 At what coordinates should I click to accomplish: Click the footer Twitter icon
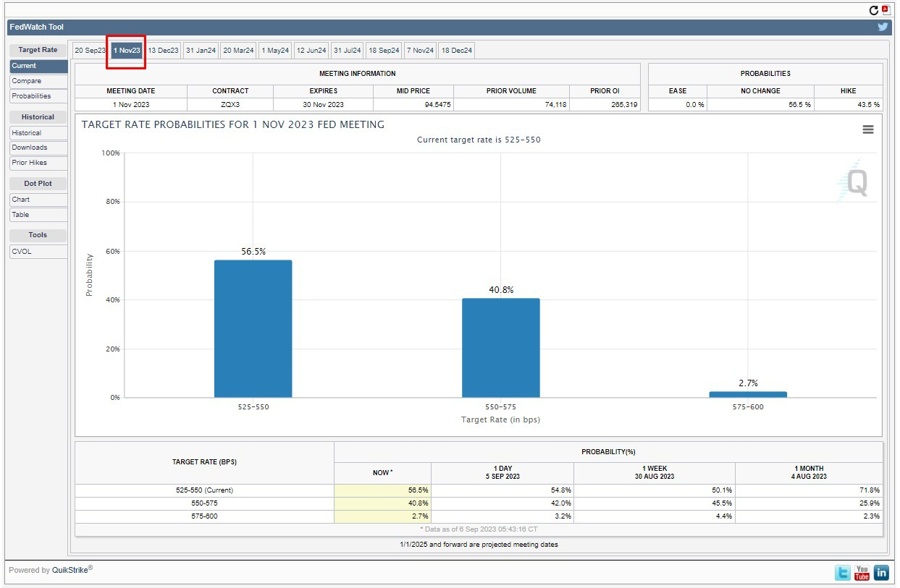pyautogui.click(x=843, y=572)
